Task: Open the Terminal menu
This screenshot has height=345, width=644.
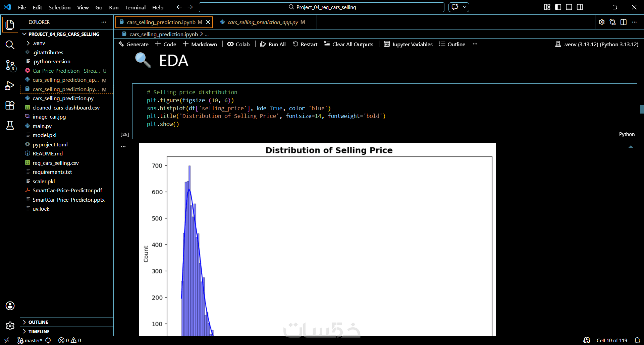Action: click(135, 7)
